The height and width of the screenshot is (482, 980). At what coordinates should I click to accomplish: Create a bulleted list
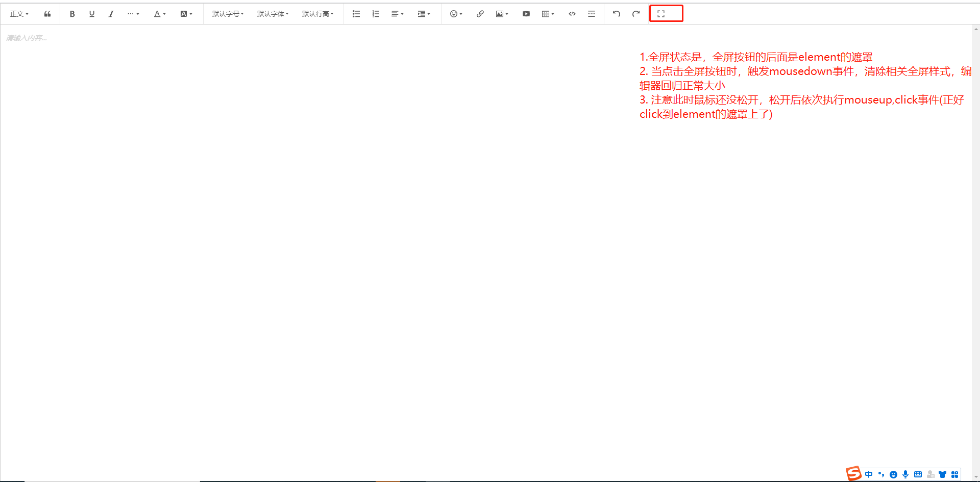(356, 14)
